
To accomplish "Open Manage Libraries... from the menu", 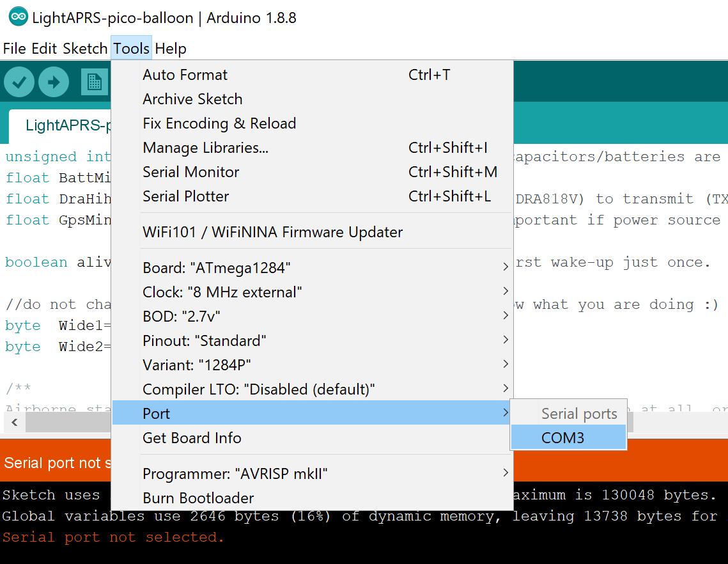I will 312,148.
